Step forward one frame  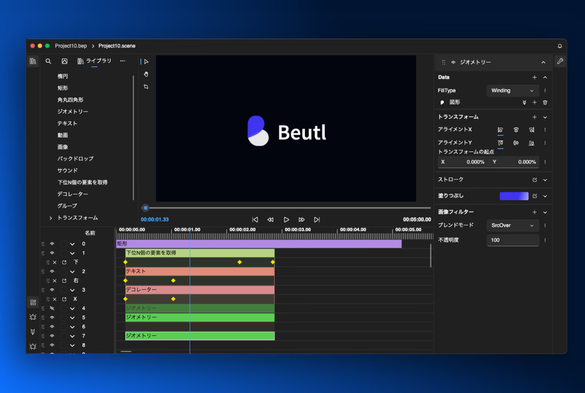[301, 219]
